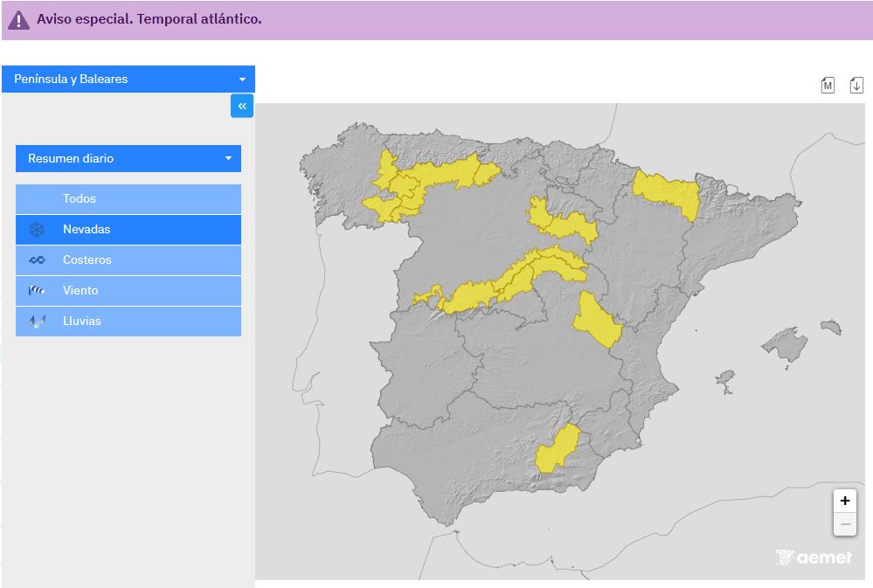Click the download document icon above the map

[x=856, y=85]
